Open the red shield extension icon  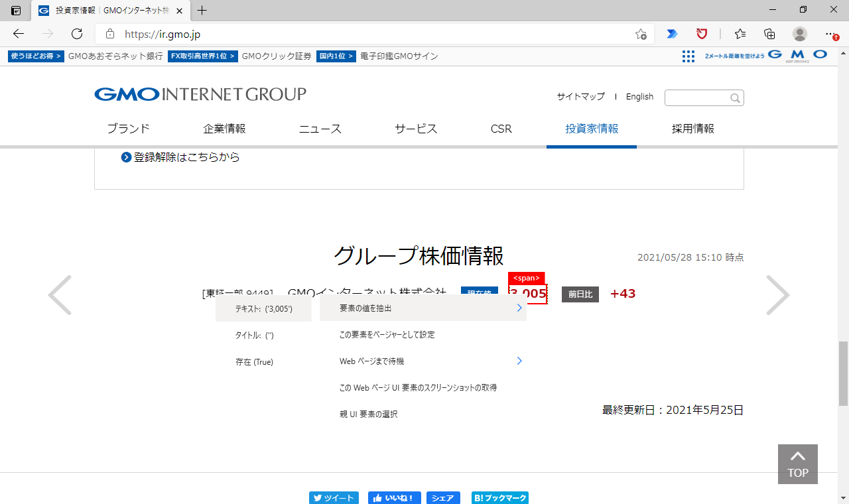pyautogui.click(x=702, y=34)
